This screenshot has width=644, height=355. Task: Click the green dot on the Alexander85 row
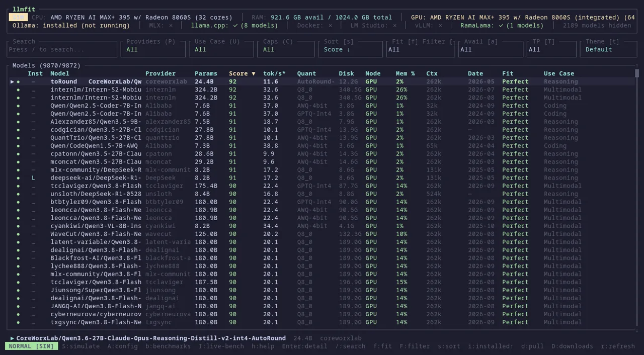click(x=19, y=122)
